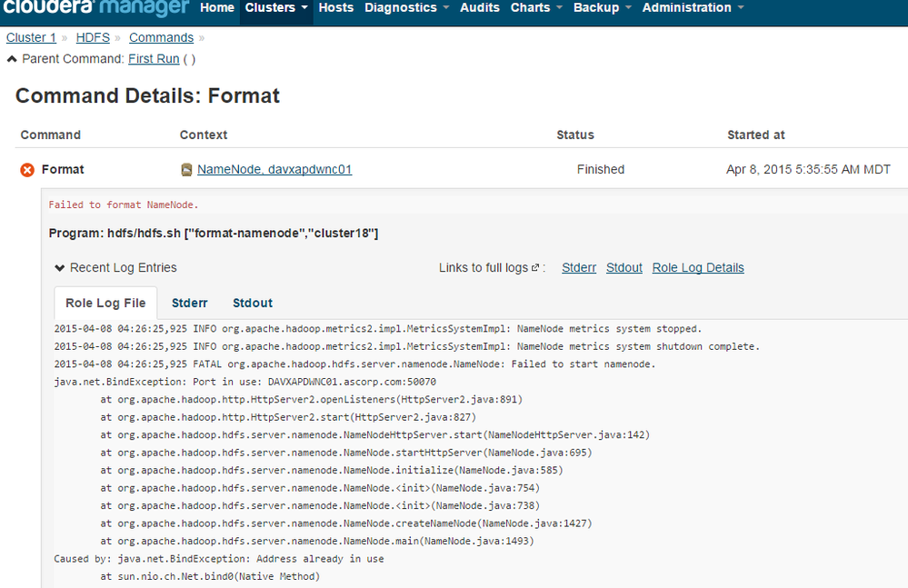
Task: Open the Audits page
Action: coord(480,8)
